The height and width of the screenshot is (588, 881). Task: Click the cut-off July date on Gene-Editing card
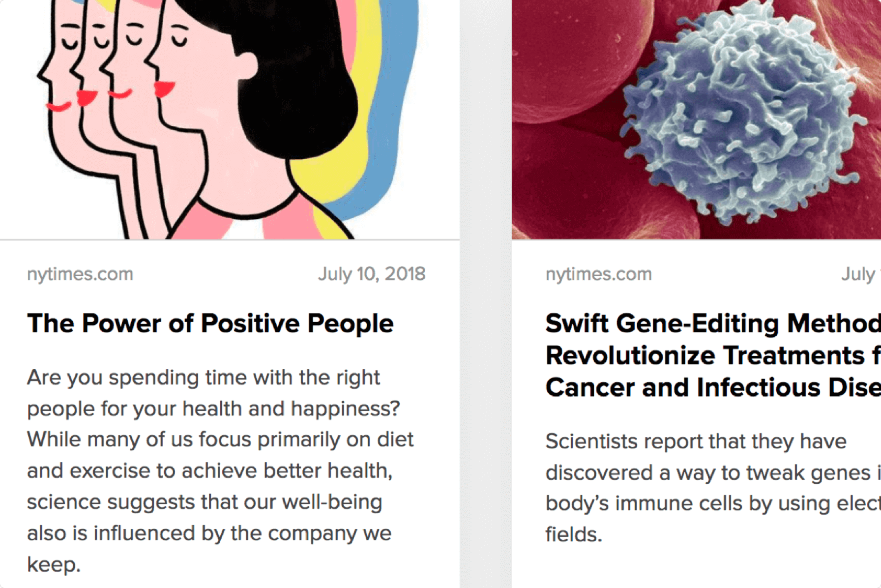tap(859, 274)
